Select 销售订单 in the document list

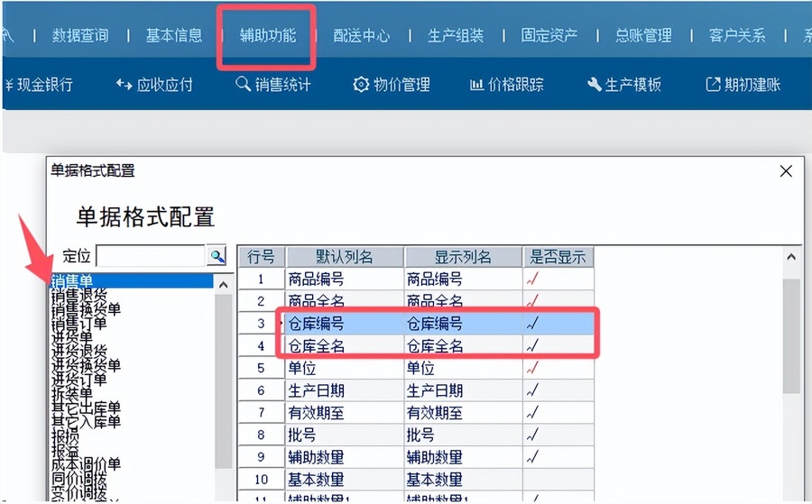[x=79, y=324]
